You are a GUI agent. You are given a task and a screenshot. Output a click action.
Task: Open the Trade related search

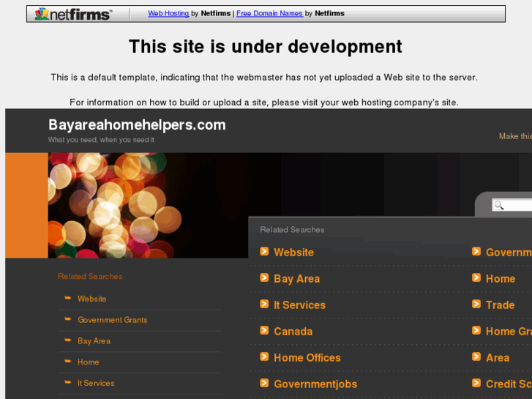(x=500, y=305)
